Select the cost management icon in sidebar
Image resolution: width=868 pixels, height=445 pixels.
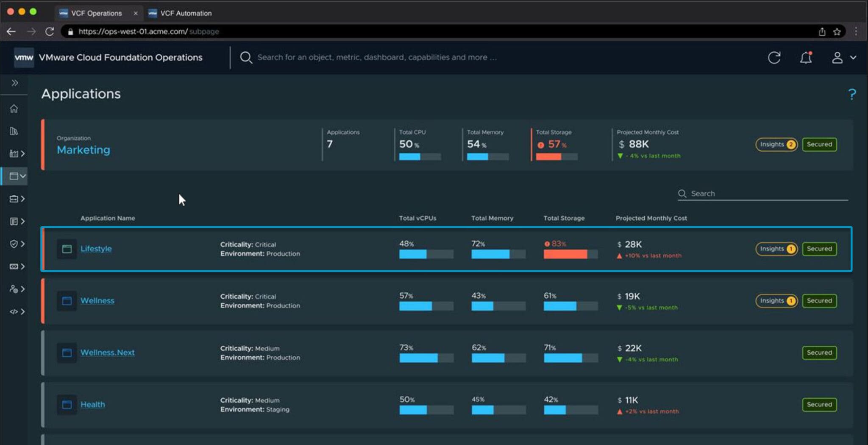click(14, 266)
